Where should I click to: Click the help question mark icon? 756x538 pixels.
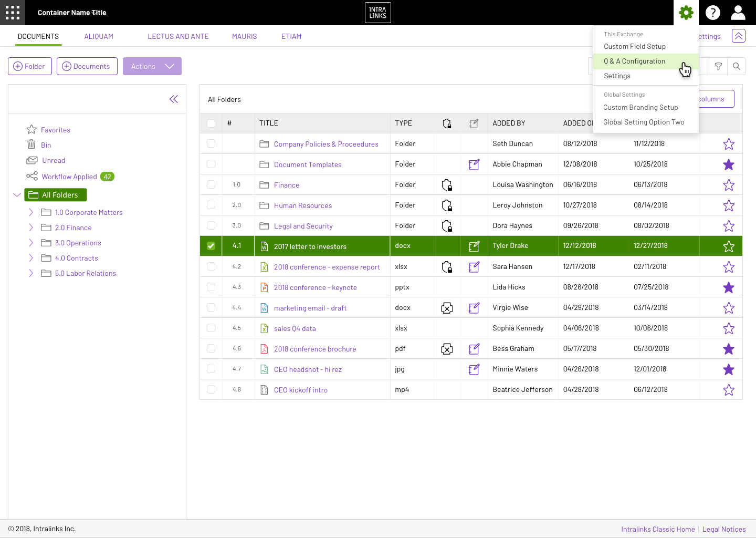pyautogui.click(x=712, y=13)
